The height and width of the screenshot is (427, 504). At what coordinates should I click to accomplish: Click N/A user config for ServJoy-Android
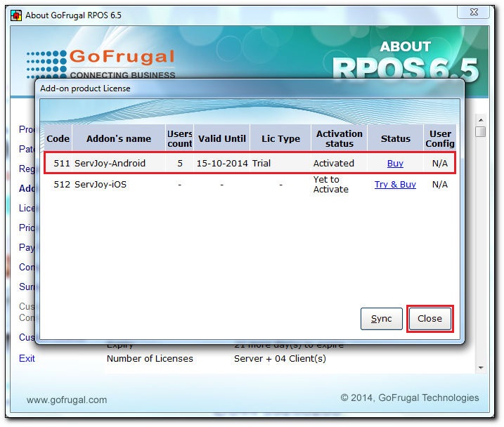click(440, 163)
